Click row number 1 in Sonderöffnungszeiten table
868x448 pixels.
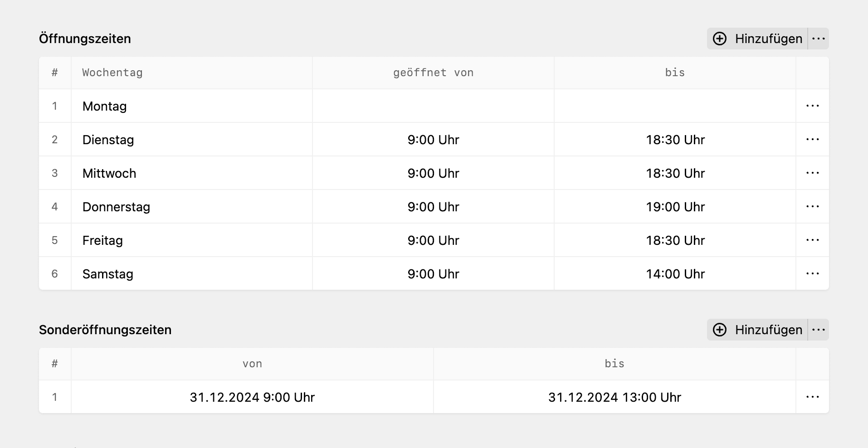click(55, 397)
